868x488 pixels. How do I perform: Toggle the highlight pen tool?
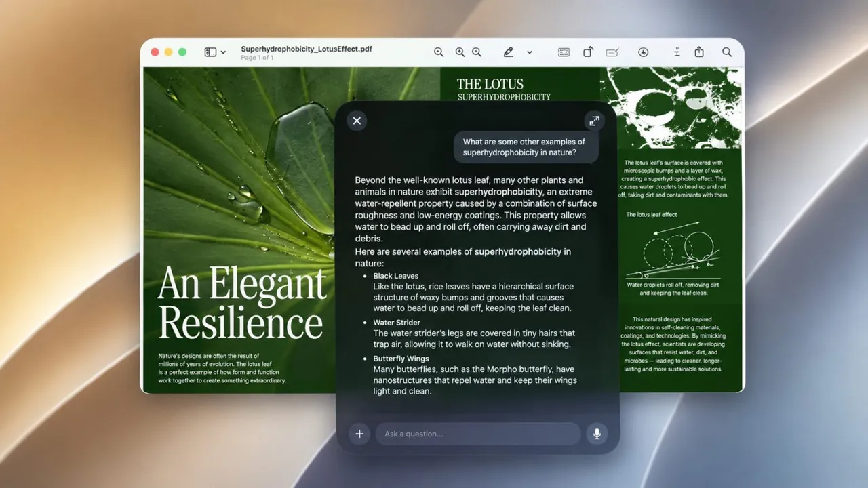[509, 52]
